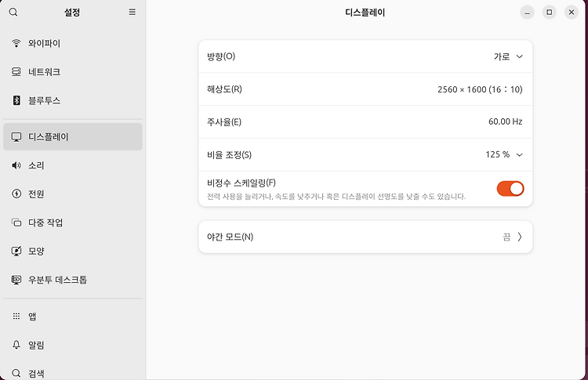Click the bell icon beside 알림
This screenshot has width=588, height=380.
[x=16, y=345]
